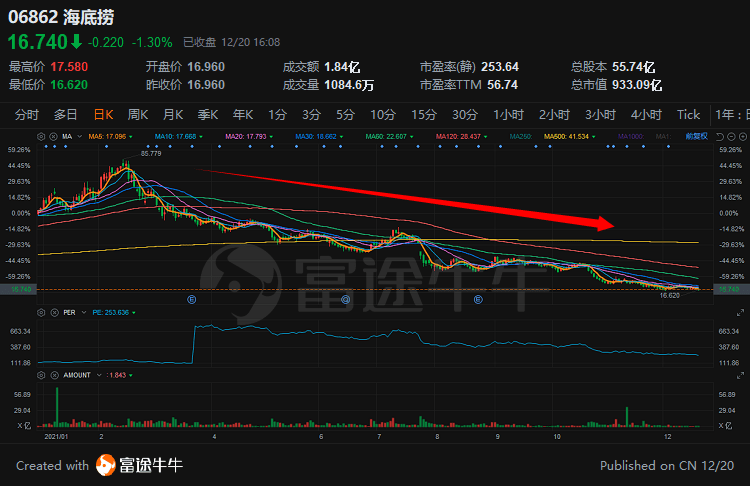The width and height of the screenshot is (750, 486).
Task: Switch to 3小时 interval
Action: (x=600, y=115)
